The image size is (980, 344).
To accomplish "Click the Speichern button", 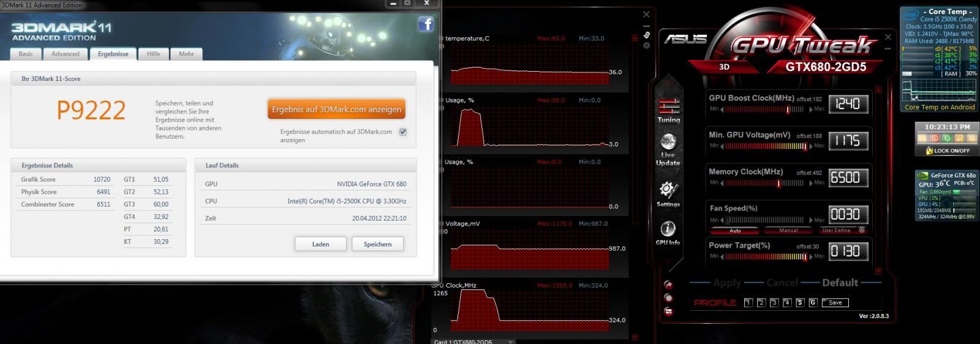I will pos(377,244).
